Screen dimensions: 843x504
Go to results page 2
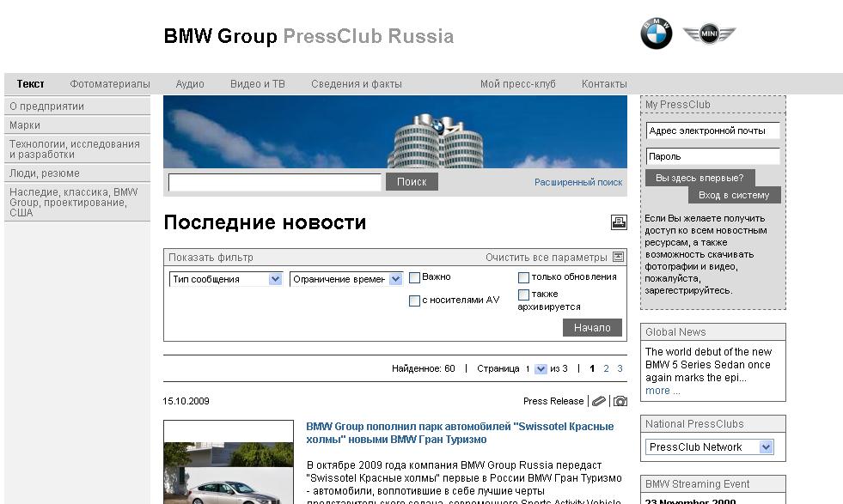[606, 368]
